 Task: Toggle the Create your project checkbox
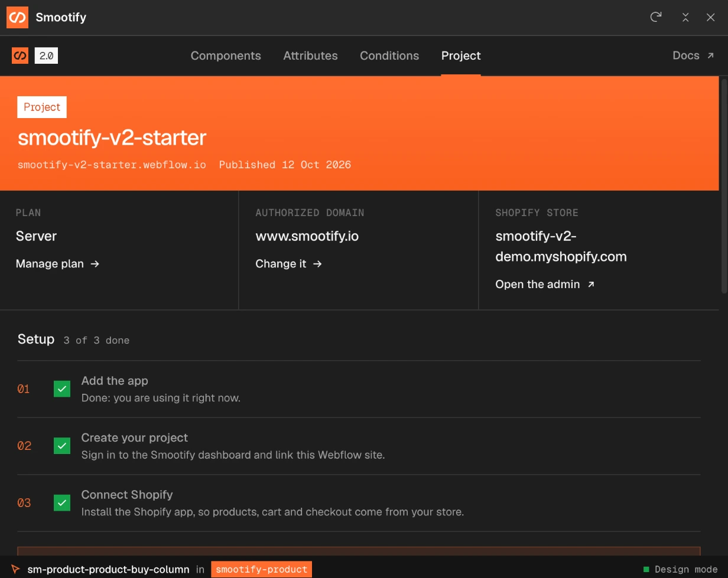click(x=62, y=446)
